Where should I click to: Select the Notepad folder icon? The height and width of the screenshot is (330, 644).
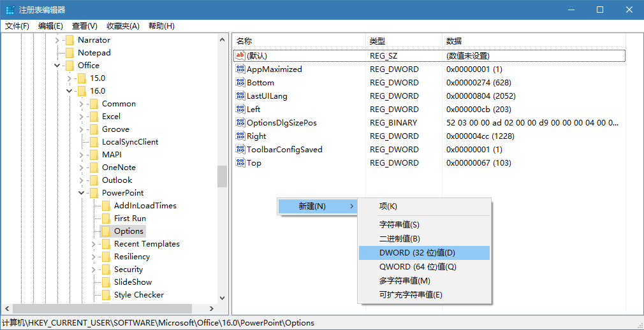point(70,52)
